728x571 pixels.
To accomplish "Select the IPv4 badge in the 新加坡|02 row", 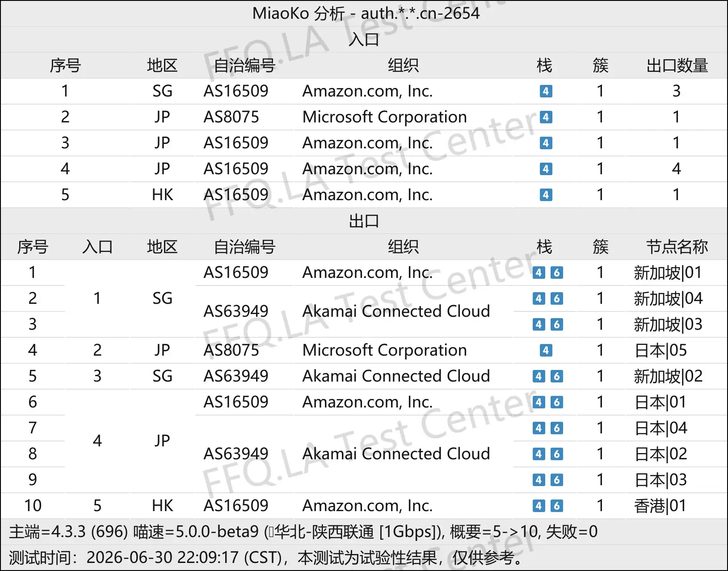I will coord(539,376).
